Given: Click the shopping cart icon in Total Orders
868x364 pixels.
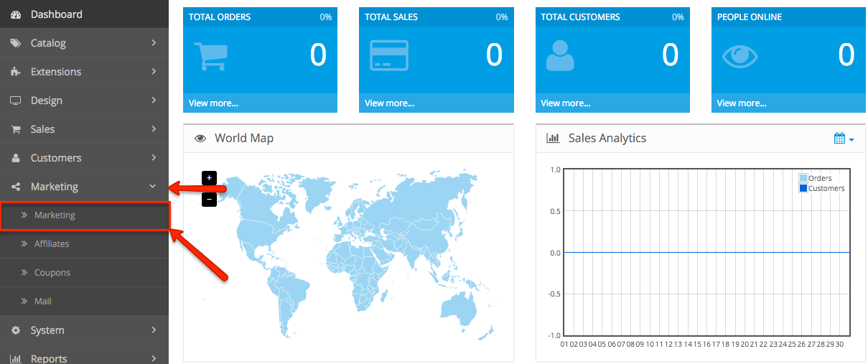Looking at the screenshot, I should 210,55.
